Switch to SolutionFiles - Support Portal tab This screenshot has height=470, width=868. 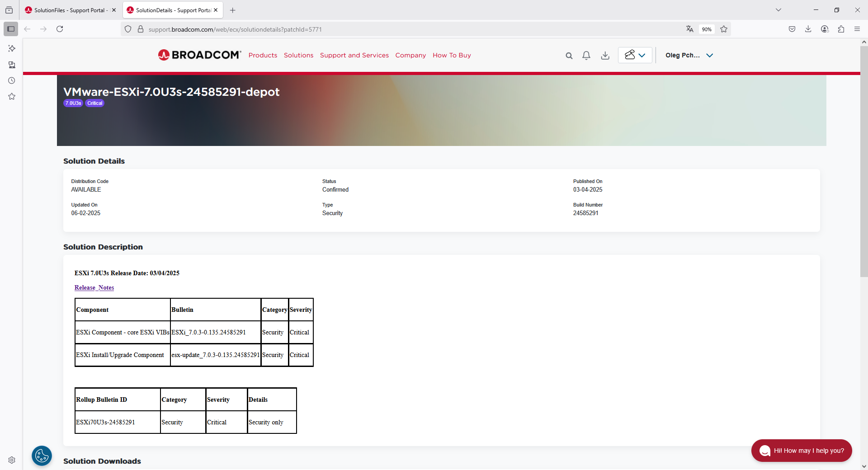pos(70,10)
